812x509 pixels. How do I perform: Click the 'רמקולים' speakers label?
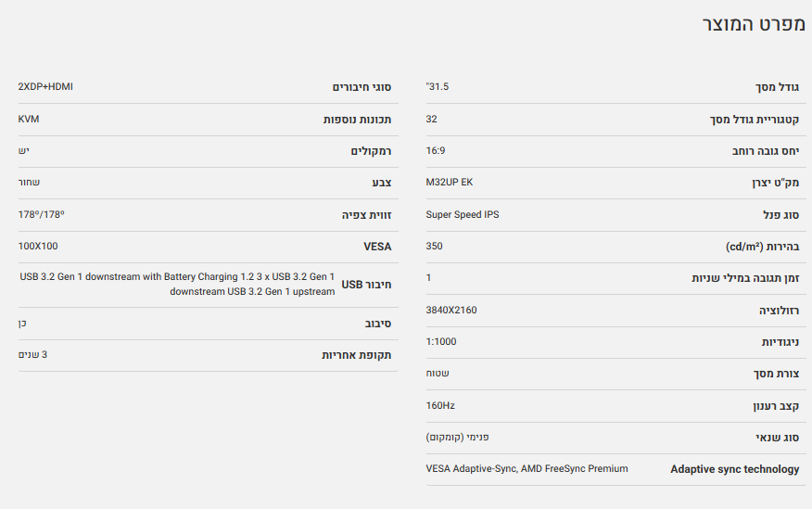click(x=371, y=151)
